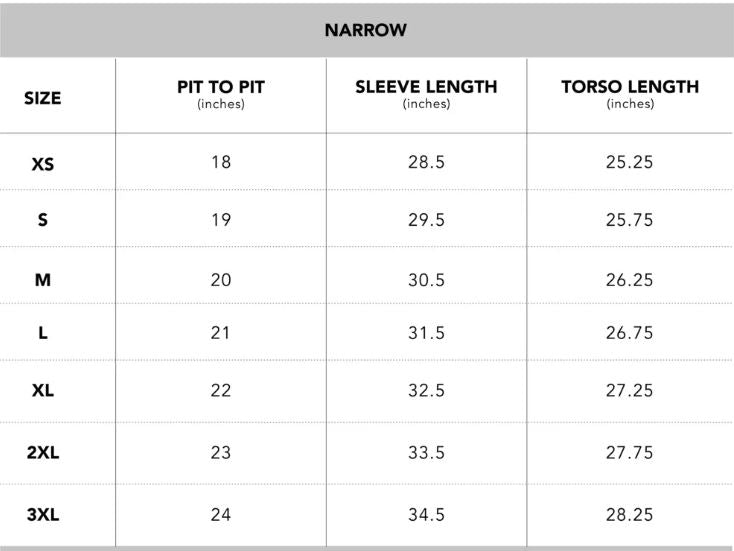
Task: Select the SLEEVE LENGTH column header
Action: click(x=426, y=87)
